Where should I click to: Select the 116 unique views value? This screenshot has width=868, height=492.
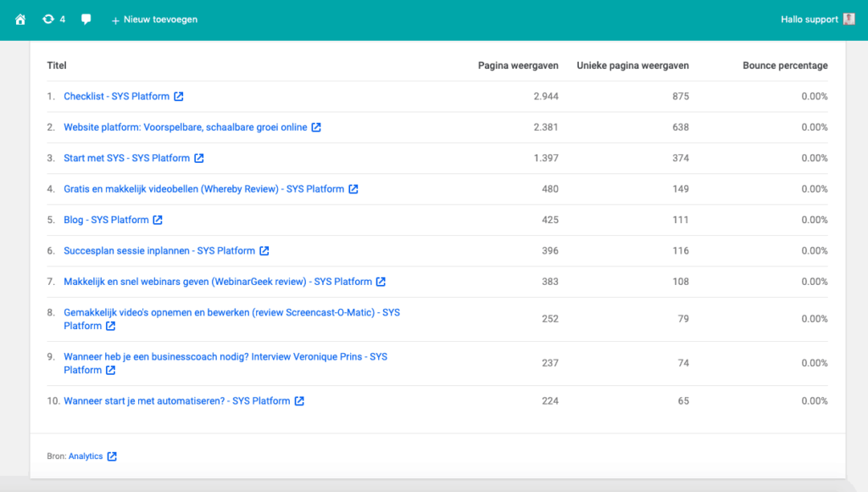pyautogui.click(x=681, y=251)
